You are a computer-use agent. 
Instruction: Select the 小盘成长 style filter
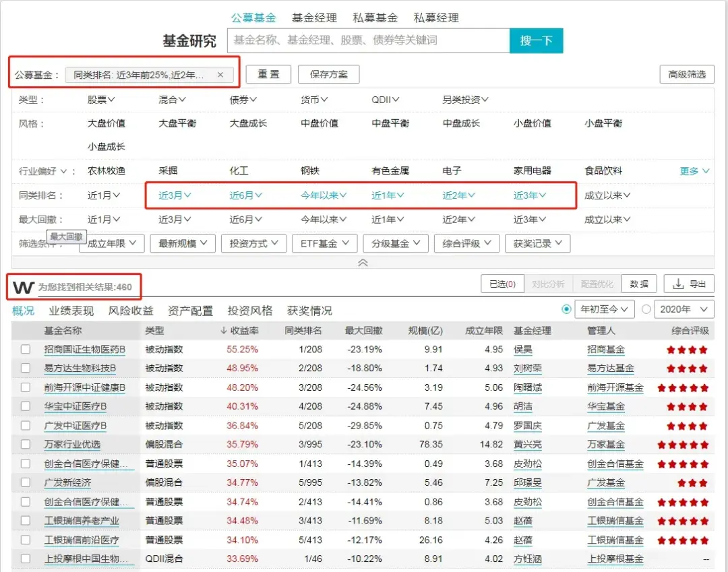click(107, 147)
